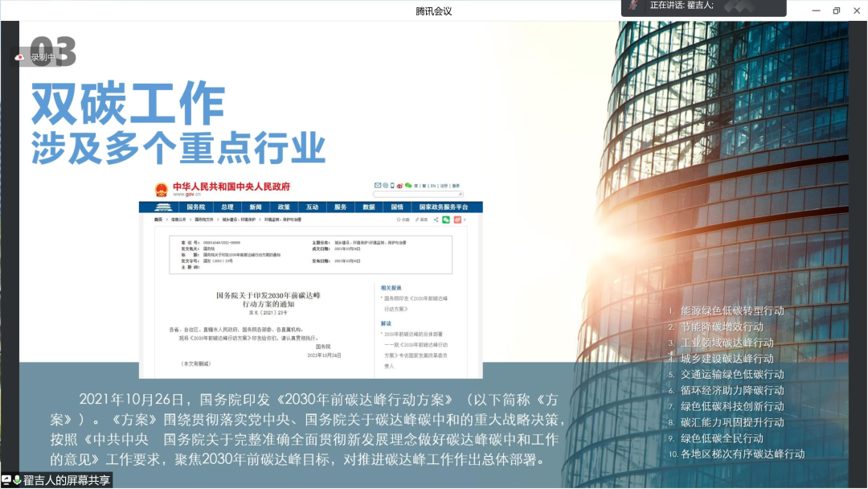
Task: Click the 录制中 recording status label
Action: click(x=43, y=58)
